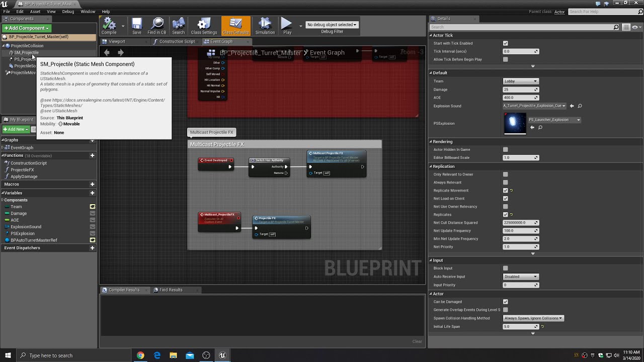Add a new variable with the plus icon
Screen dimensions: 644x362
92,193
